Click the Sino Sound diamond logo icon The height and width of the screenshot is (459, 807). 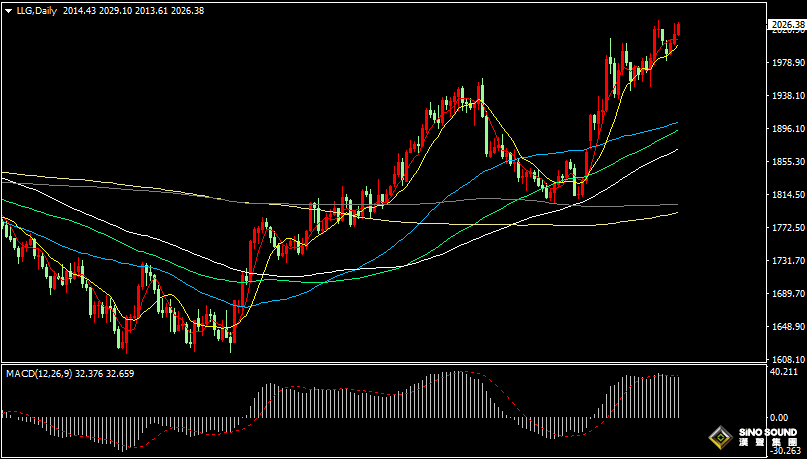click(x=718, y=436)
